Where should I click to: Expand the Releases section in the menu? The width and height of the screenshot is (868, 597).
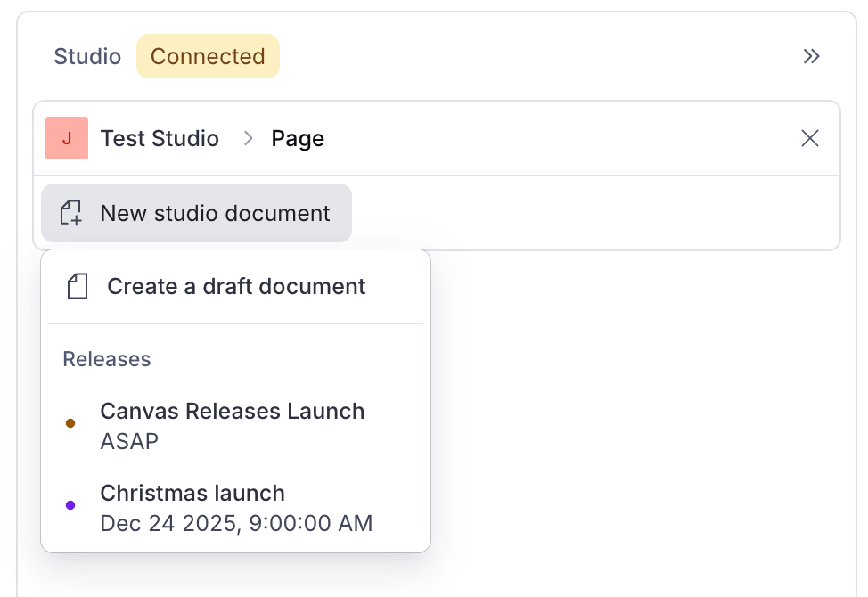click(106, 358)
